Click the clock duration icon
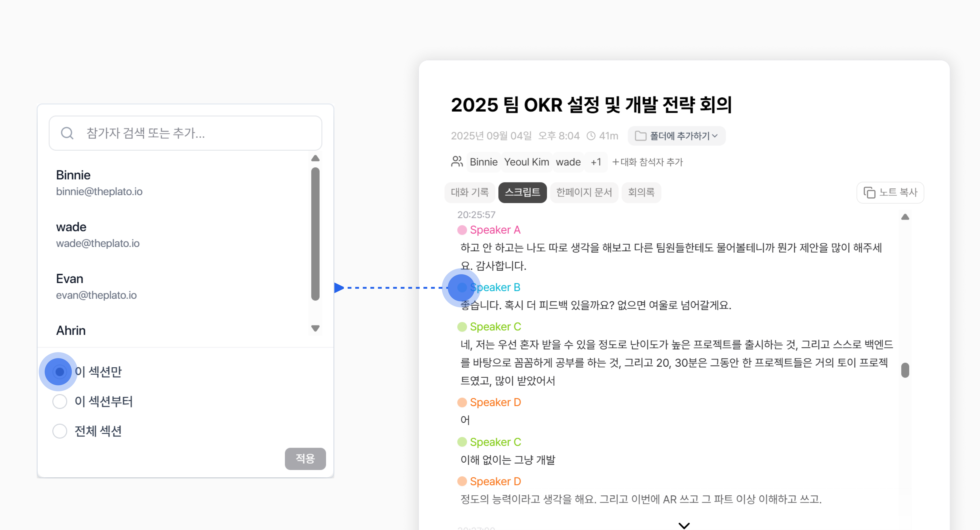980x530 pixels. click(591, 136)
